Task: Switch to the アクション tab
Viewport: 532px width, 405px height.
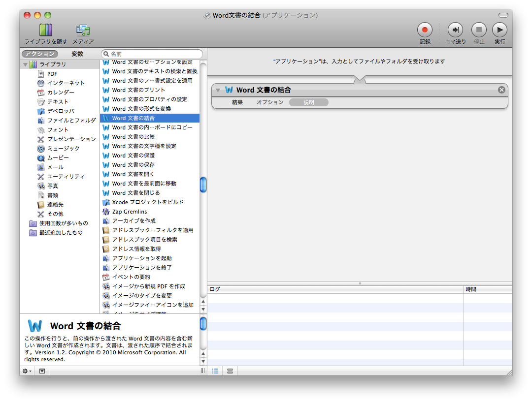Action: tap(40, 54)
